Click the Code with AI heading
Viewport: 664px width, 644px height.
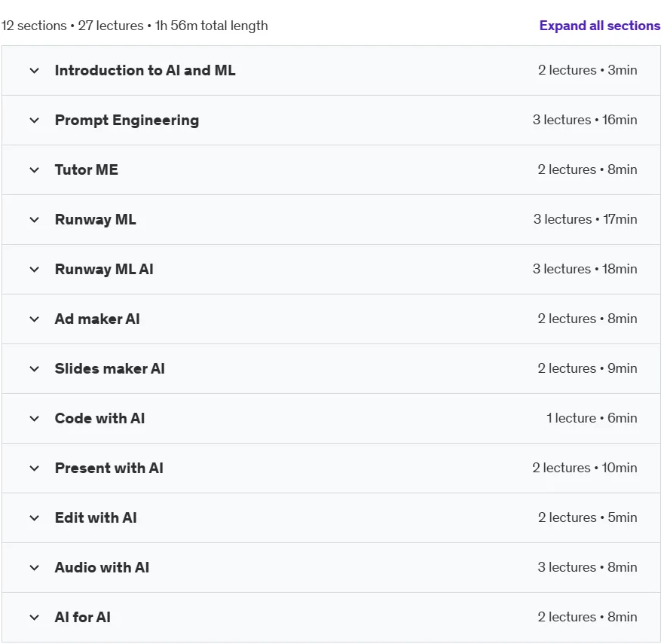[100, 419]
